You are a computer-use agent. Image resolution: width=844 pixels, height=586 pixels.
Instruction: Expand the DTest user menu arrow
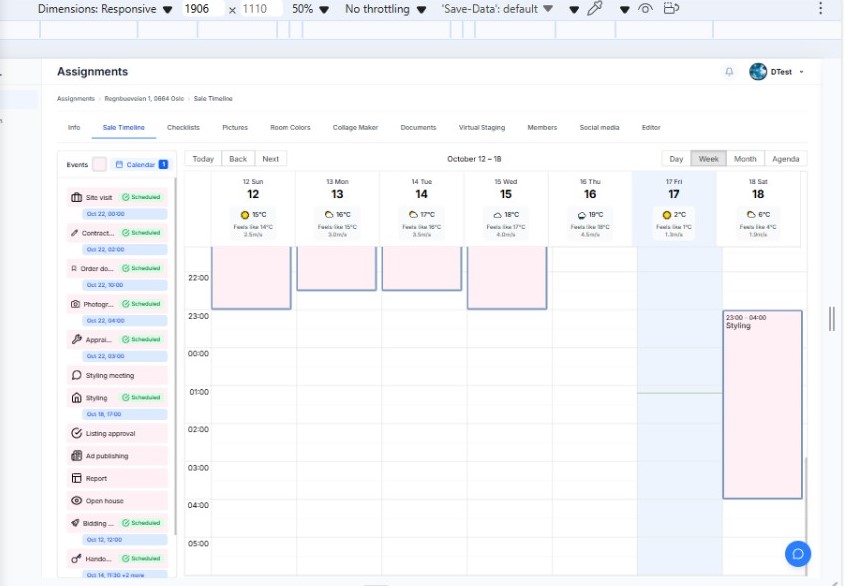801,72
